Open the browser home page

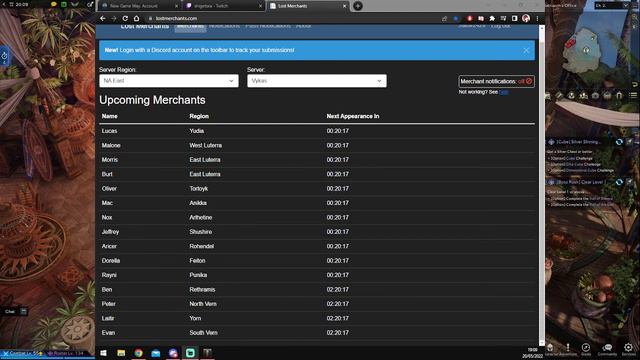(x=136, y=18)
